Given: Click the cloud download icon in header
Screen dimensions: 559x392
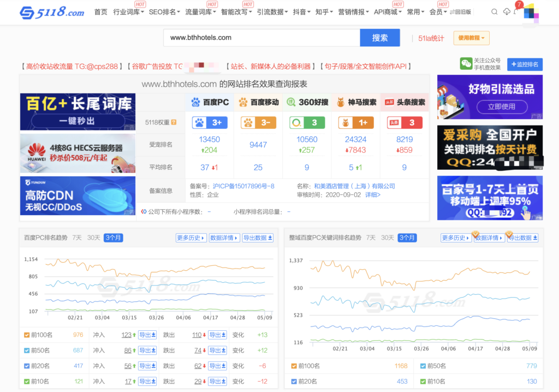Looking at the screenshot, I should (507, 12).
